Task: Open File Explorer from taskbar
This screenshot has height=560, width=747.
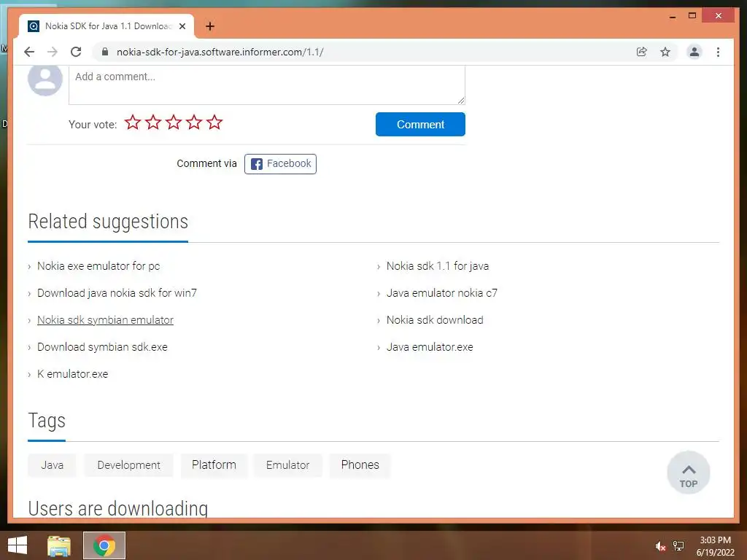Action: click(59, 545)
